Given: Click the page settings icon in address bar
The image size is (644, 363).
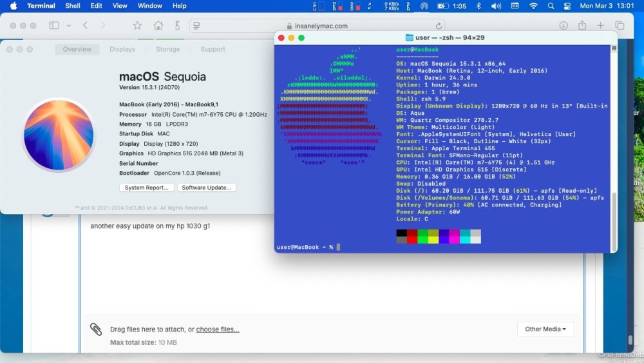Looking at the screenshot, I should click(196, 26).
